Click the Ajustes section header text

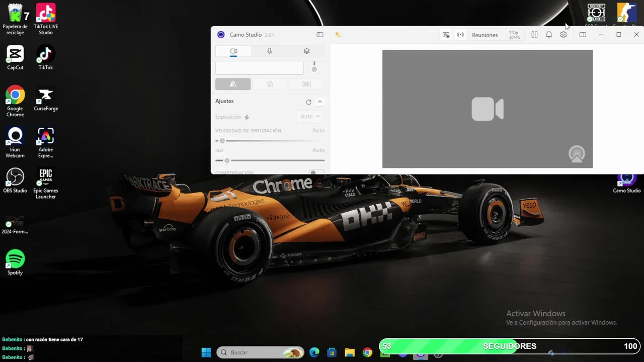[x=224, y=101]
